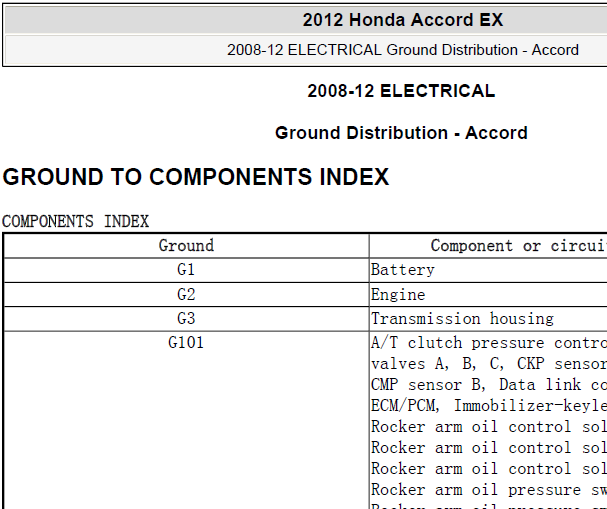Select the 'G2' ground cell
Image resolution: width=607 pixels, height=509 pixels.
[x=186, y=295]
